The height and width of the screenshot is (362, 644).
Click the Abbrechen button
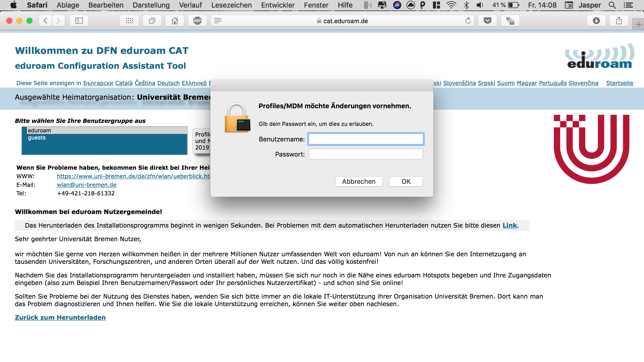[359, 182]
